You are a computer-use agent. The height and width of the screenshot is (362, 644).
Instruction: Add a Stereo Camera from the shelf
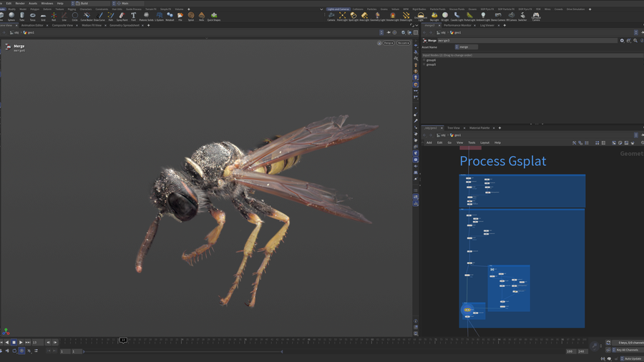tap(498, 16)
